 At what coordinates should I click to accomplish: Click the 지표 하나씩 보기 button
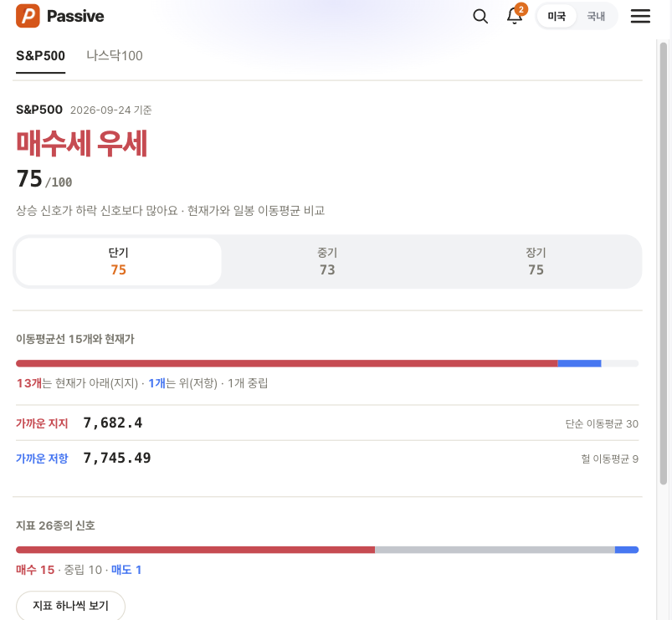pos(70,606)
